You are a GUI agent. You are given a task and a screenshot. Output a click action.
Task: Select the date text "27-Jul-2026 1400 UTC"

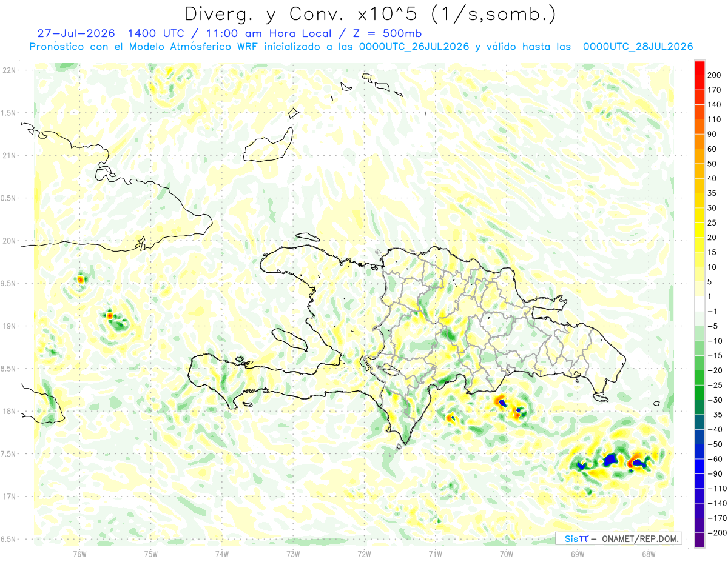pos(112,33)
